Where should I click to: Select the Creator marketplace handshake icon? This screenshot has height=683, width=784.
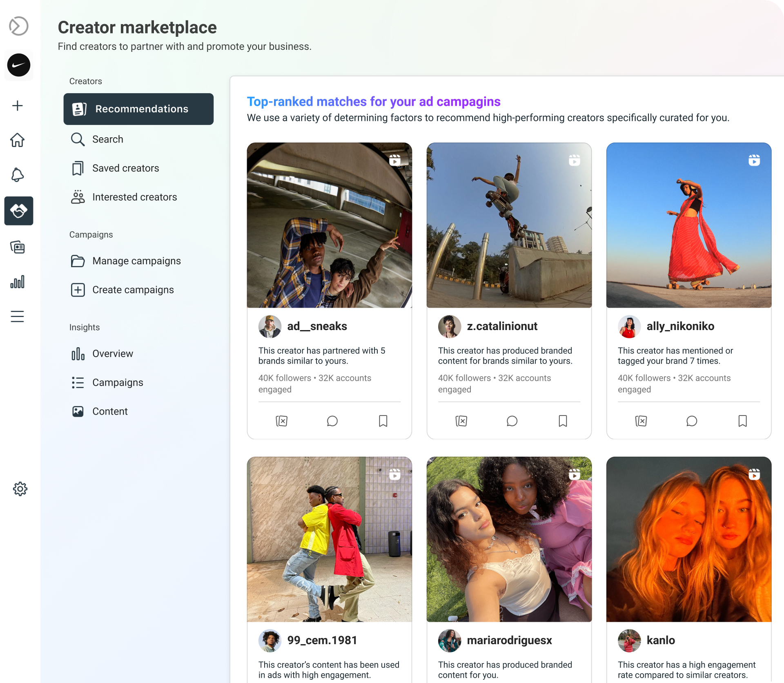(x=18, y=211)
